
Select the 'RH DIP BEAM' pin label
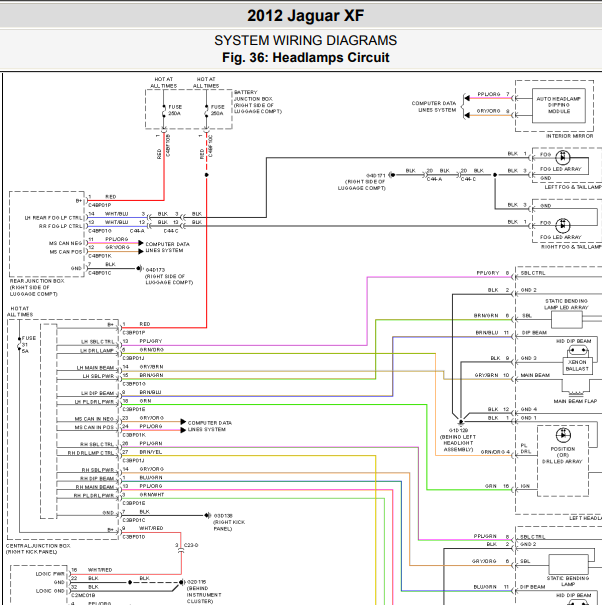click(x=97, y=479)
